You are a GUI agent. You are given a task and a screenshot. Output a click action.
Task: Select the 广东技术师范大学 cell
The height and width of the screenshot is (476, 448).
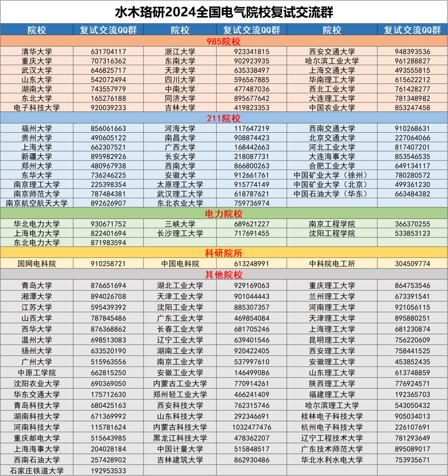point(332,449)
